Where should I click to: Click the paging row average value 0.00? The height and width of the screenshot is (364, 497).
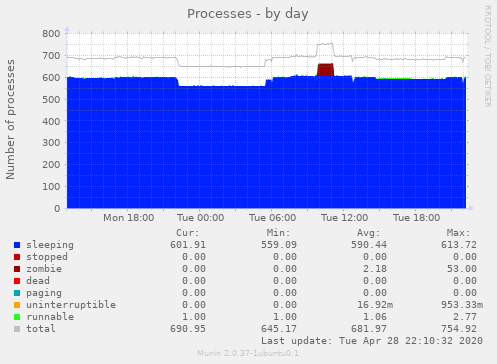tap(375, 293)
